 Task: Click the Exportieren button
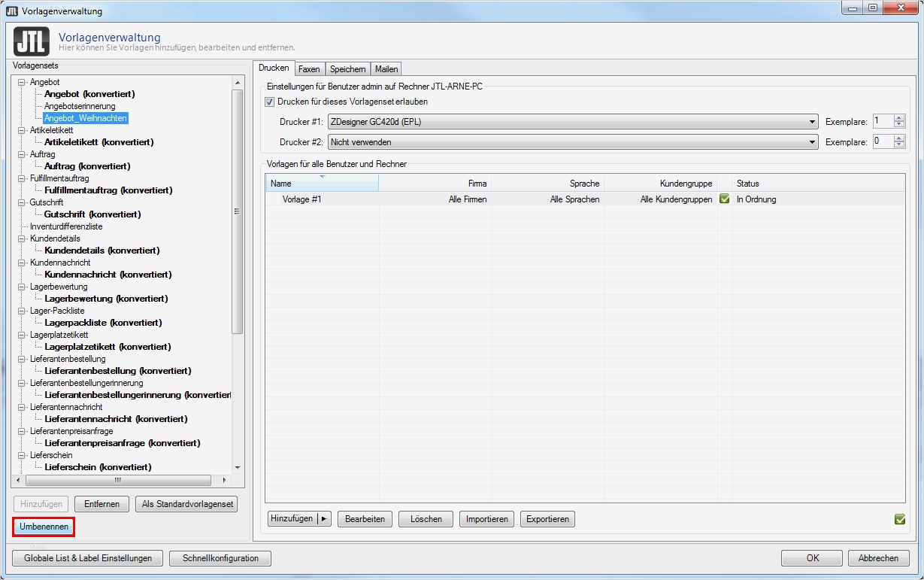[x=547, y=519]
